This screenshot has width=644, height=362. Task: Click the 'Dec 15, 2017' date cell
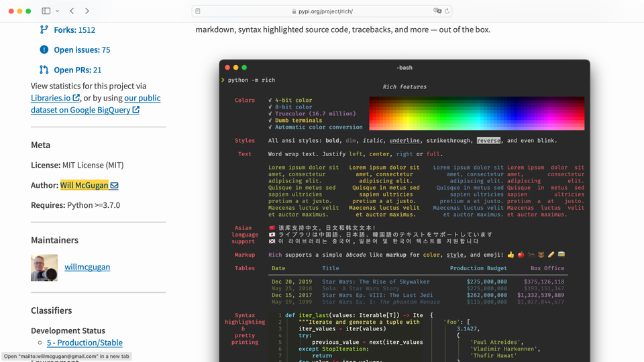coord(292,295)
